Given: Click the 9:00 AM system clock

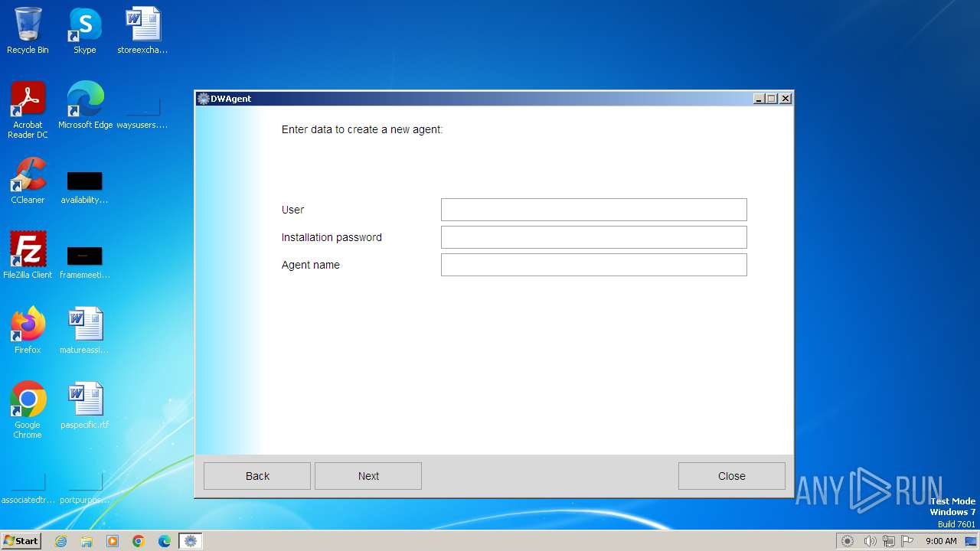Looking at the screenshot, I should click(941, 541).
